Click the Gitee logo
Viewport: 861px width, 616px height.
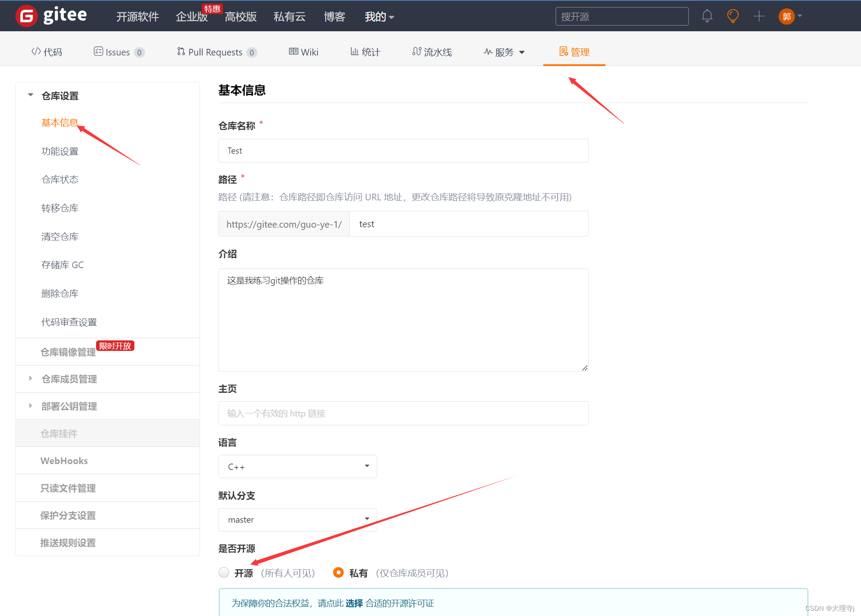[51, 16]
